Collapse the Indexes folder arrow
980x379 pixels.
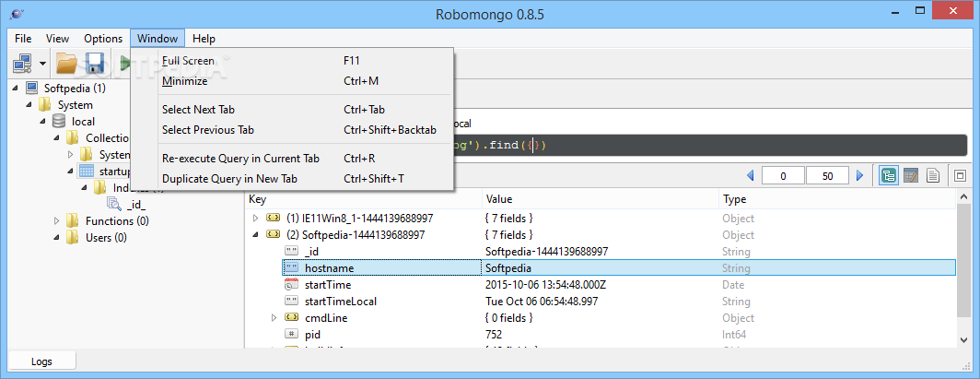[x=85, y=187]
